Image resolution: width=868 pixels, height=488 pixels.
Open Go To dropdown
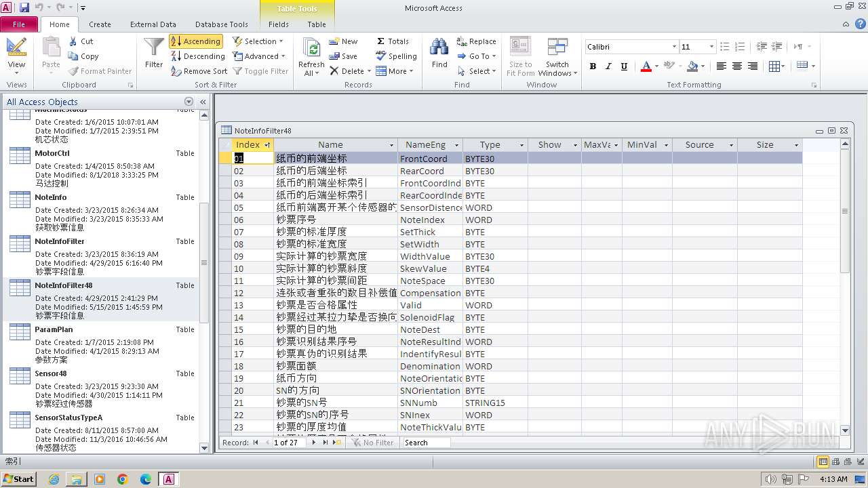tap(476, 56)
